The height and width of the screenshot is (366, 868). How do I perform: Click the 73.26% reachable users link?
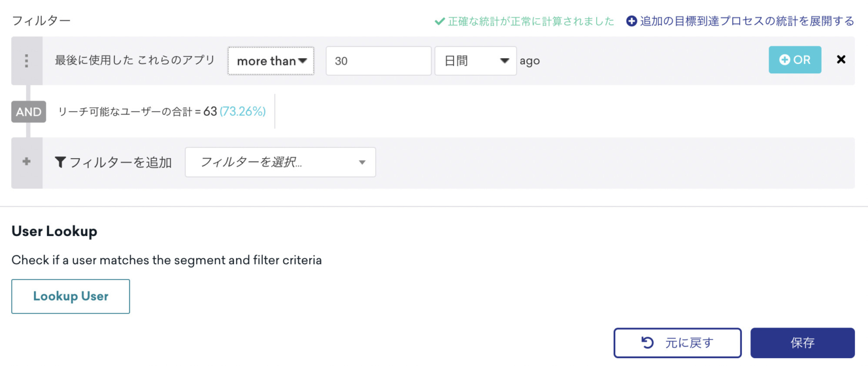(242, 111)
